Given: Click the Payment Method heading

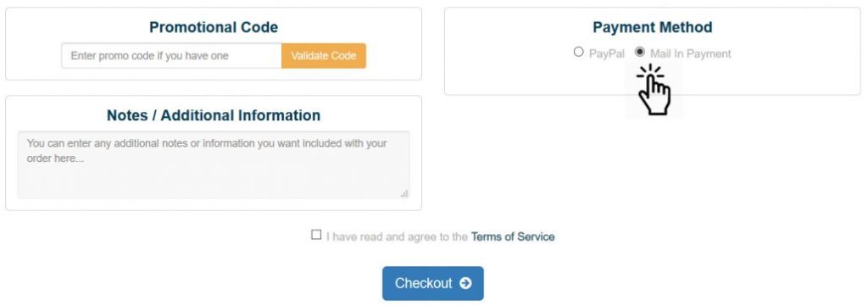Looking at the screenshot, I should coord(653,27).
